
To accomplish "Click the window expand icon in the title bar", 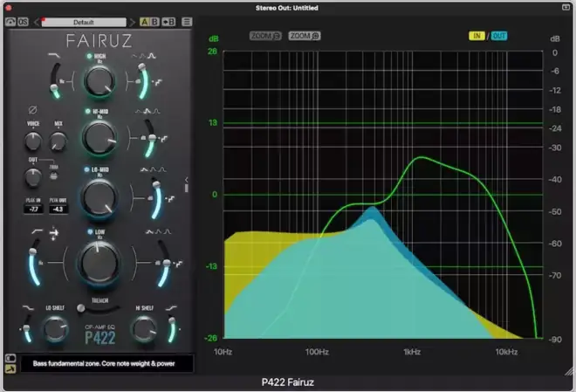I will pos(566,7).
